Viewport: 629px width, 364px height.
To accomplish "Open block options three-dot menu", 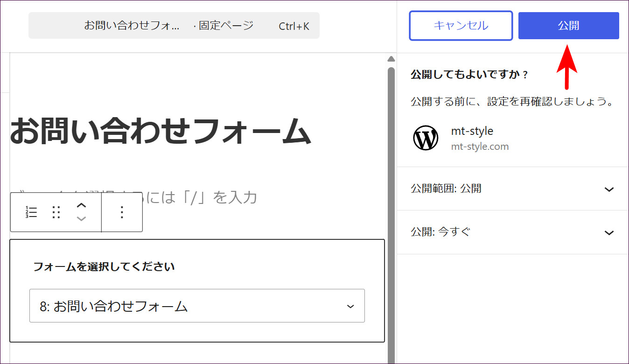I will tap(122, 212).
